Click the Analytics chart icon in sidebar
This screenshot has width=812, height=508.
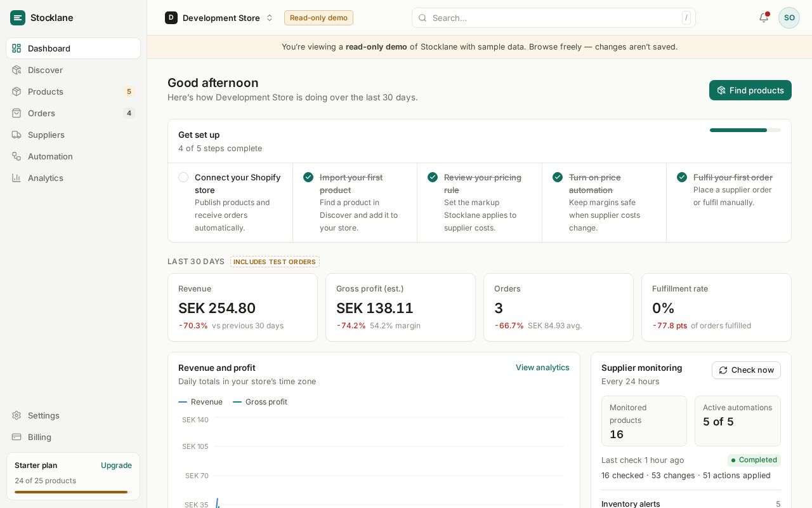coord(16,178)
